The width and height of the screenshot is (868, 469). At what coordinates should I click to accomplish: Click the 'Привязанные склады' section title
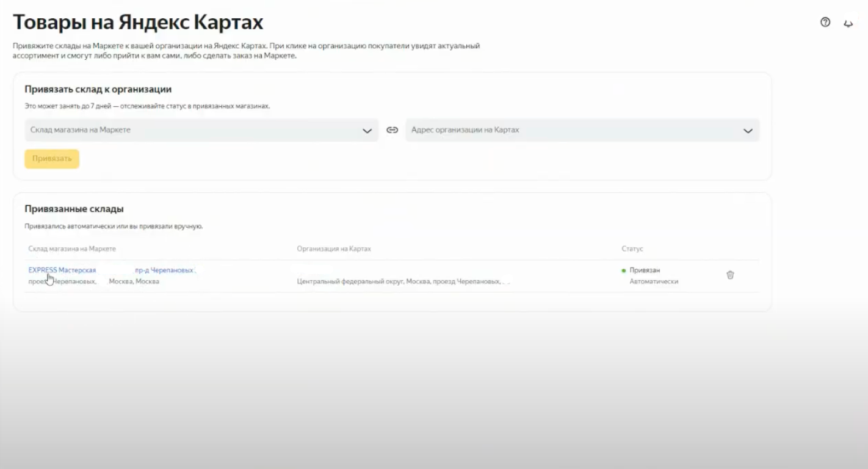point(74,209)
